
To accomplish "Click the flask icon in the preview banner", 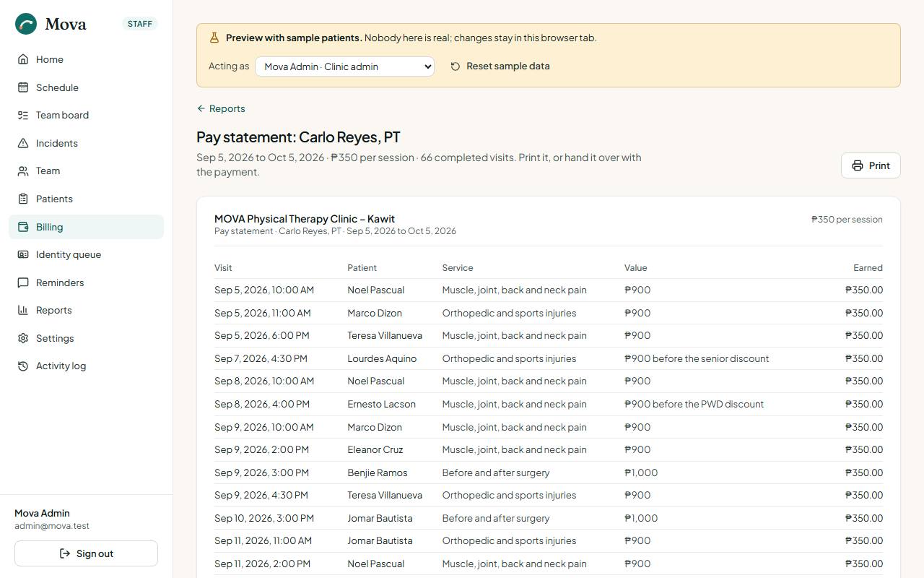I will (x=214, y=38).
